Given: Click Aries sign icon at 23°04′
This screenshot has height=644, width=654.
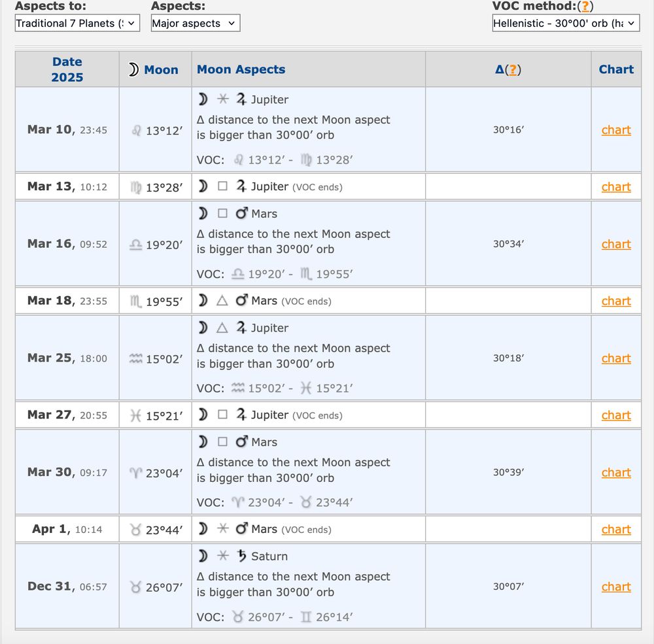Looking at the screenshot, I should tap(136, 473).
